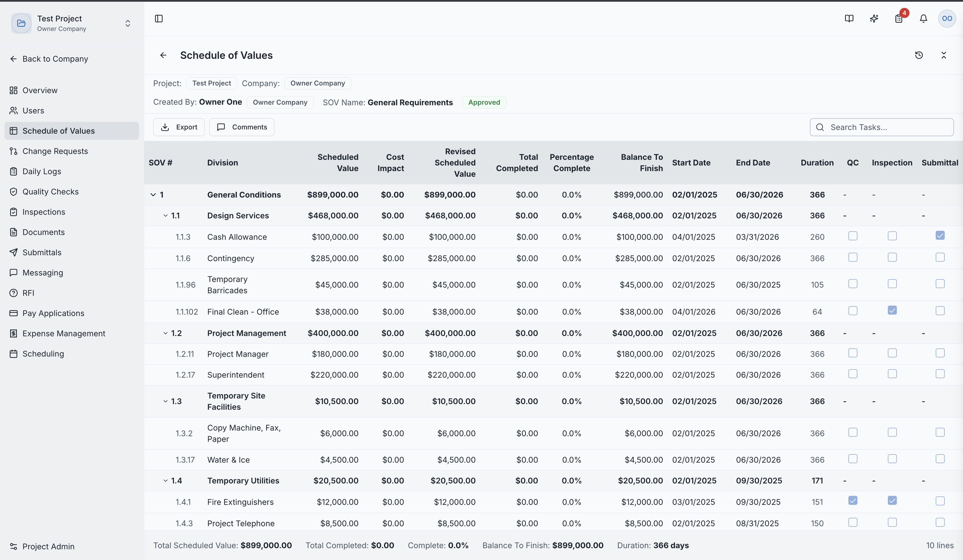Click the $220,000.00 Superintendent scheduled value
963x560 pixels.
pyautogui.click(x=335, y=375)
